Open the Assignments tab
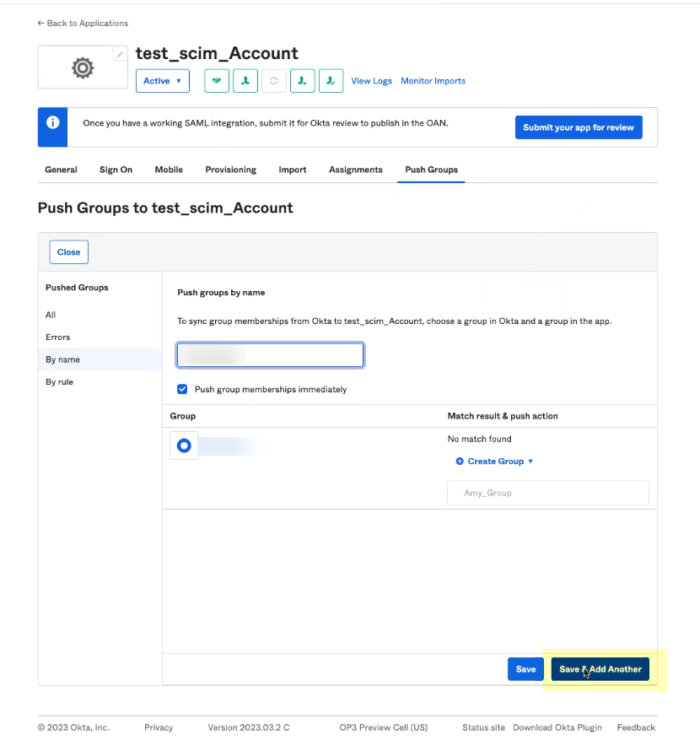Viewport: 700px width, 740px height. click(x=355, y=170)
